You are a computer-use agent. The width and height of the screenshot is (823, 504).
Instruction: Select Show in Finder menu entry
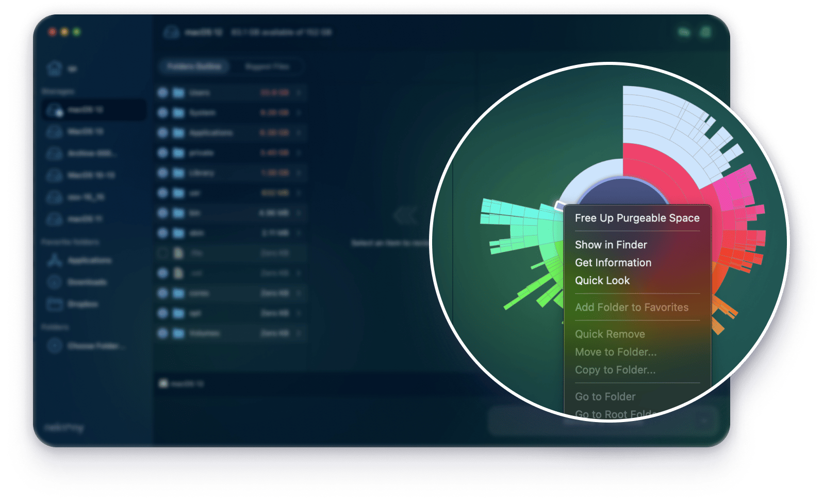tap(611, 245)
